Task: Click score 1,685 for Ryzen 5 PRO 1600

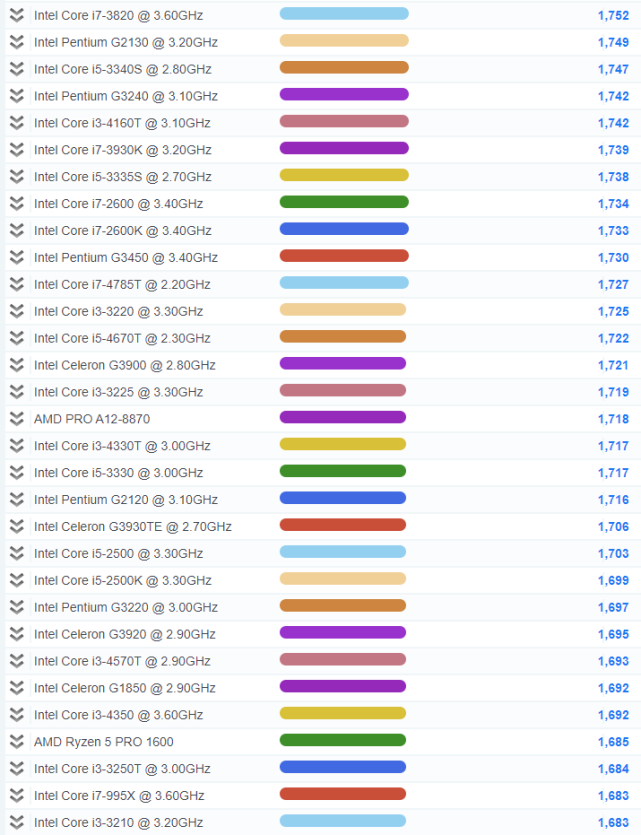Action: (613, 742)
